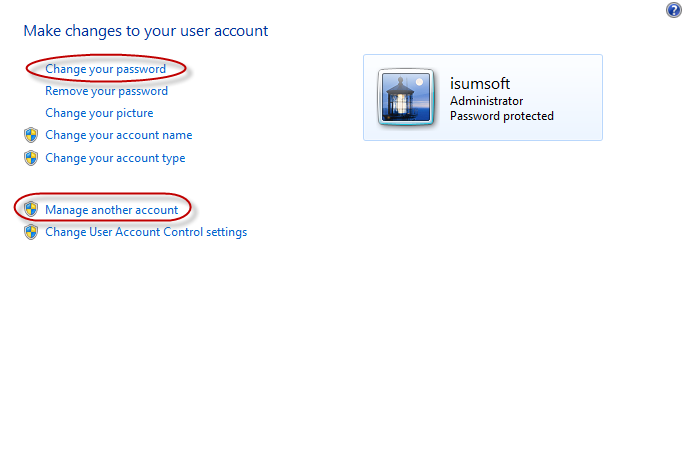Open the Change your account name link
Viewport: 684px width, 455px height.
[x=119, y=135]
